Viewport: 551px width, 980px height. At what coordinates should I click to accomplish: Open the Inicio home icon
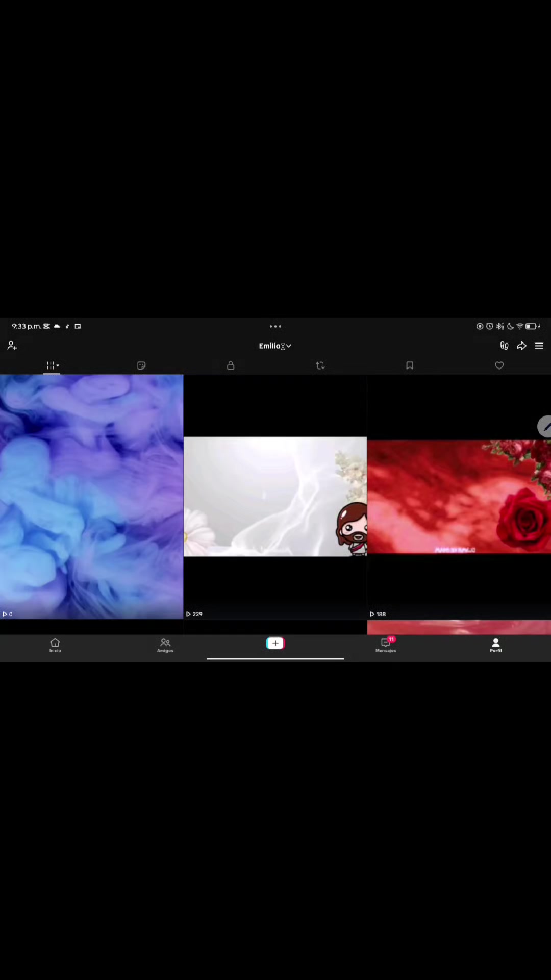(55, 645)
